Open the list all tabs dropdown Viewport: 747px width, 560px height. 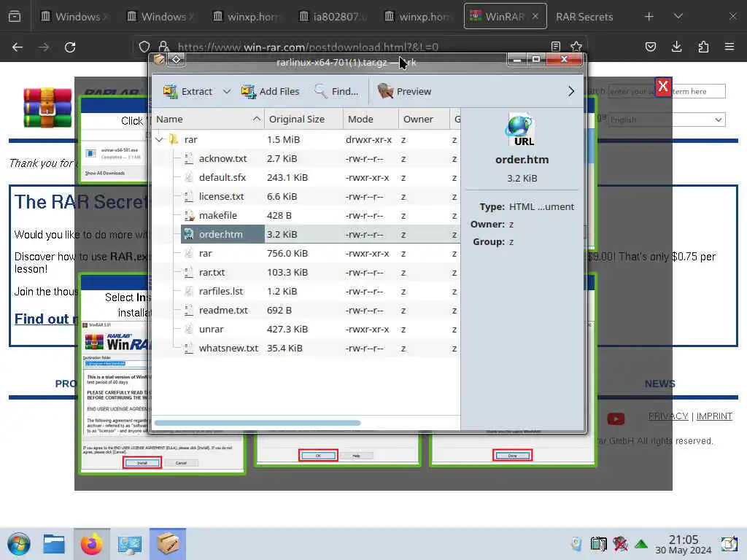tap(678, 17)
